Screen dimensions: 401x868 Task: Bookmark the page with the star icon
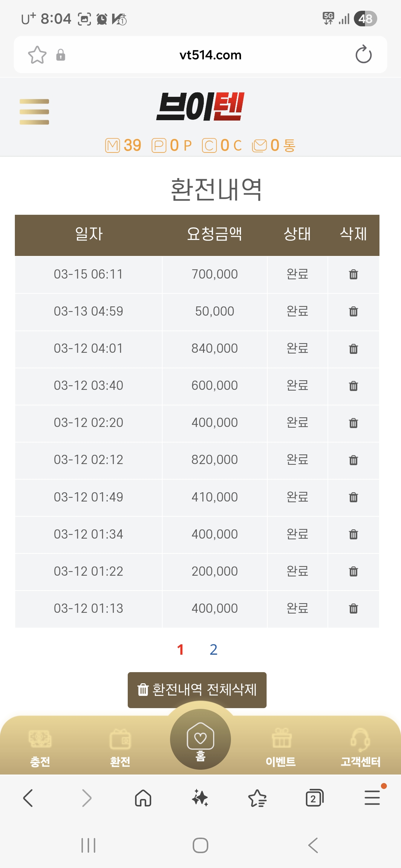(x=37, y=55)
